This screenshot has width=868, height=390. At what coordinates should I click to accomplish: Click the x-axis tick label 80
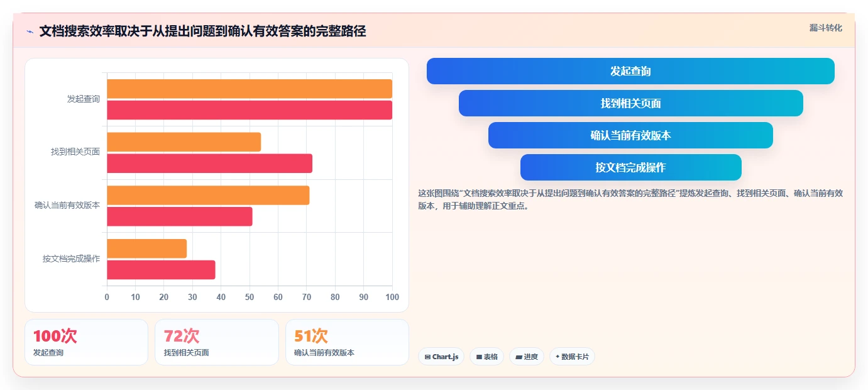pyautogui.click(x=335, y=297)
